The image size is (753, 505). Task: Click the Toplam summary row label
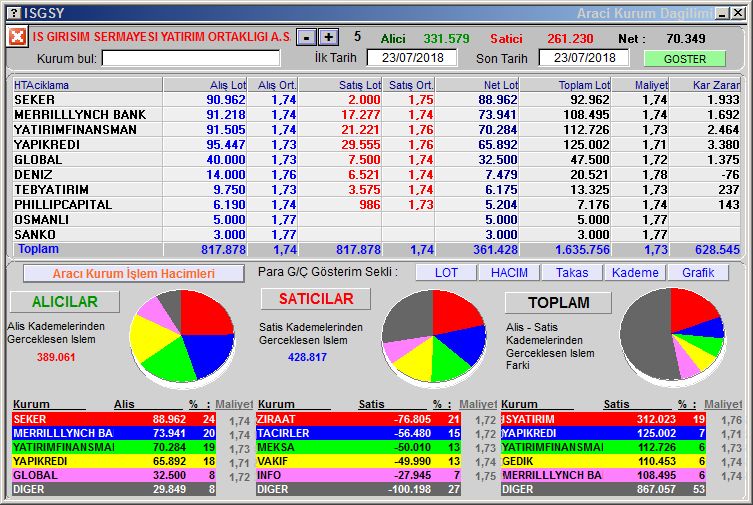[38, 249]
